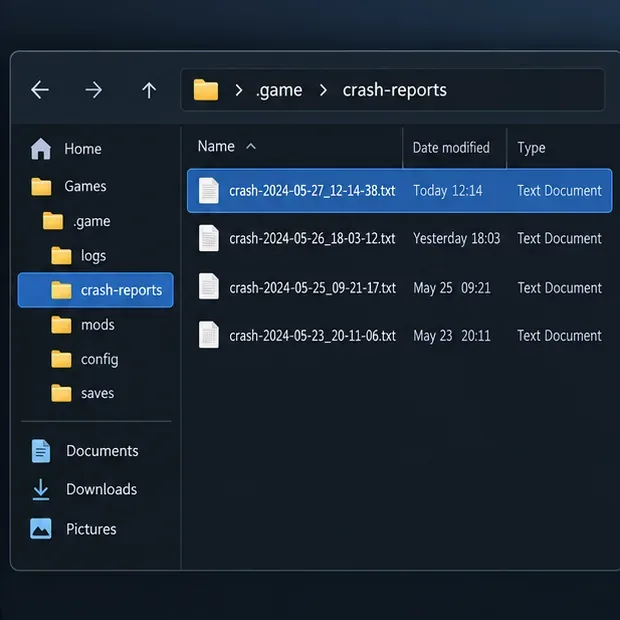The width and height of the screenshot is (620, 620).
Task: Click the chevron before .game in path
Action: (238, 90)
